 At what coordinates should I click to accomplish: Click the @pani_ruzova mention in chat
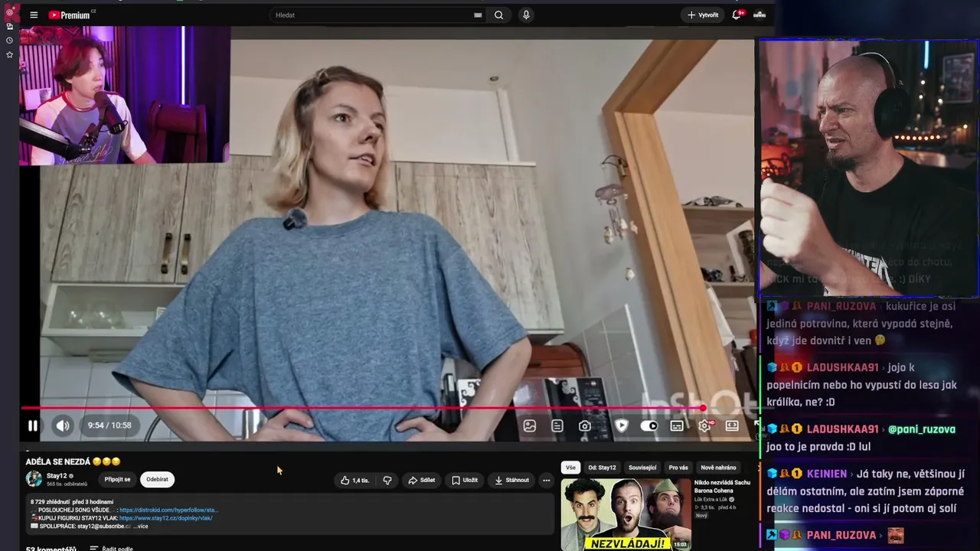[x=921, y=429]
